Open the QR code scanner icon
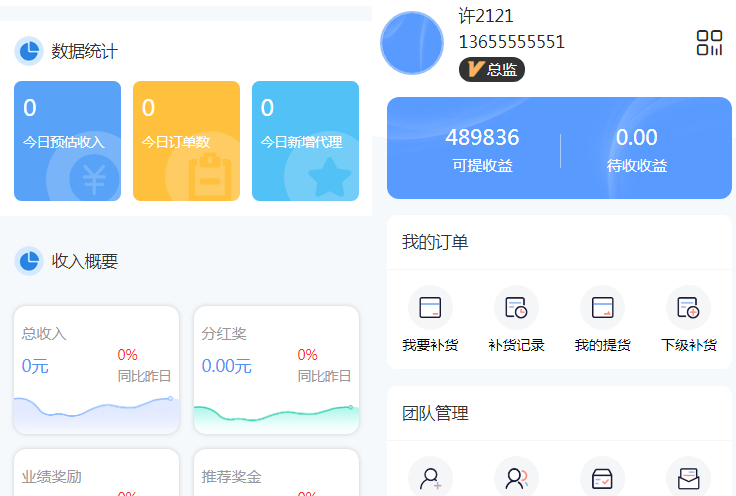Screen dimensions: 736x496 click(x=709, y=43)
